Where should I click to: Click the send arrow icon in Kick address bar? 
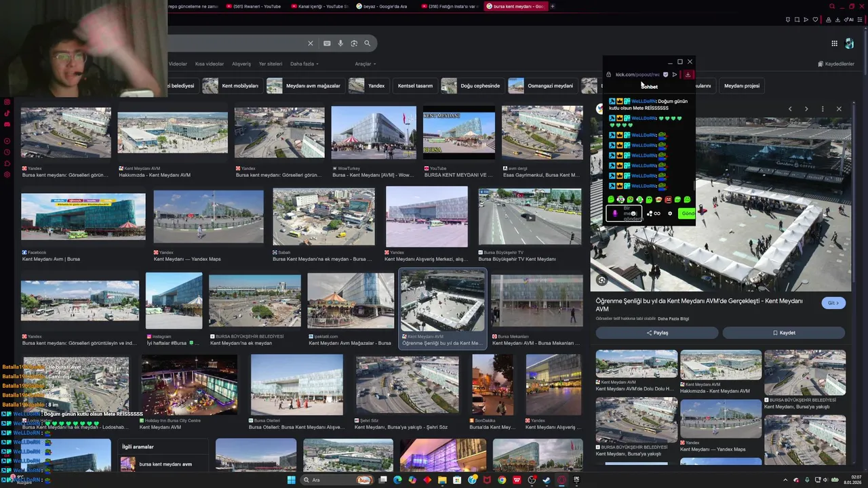click(x=675, y=75)
